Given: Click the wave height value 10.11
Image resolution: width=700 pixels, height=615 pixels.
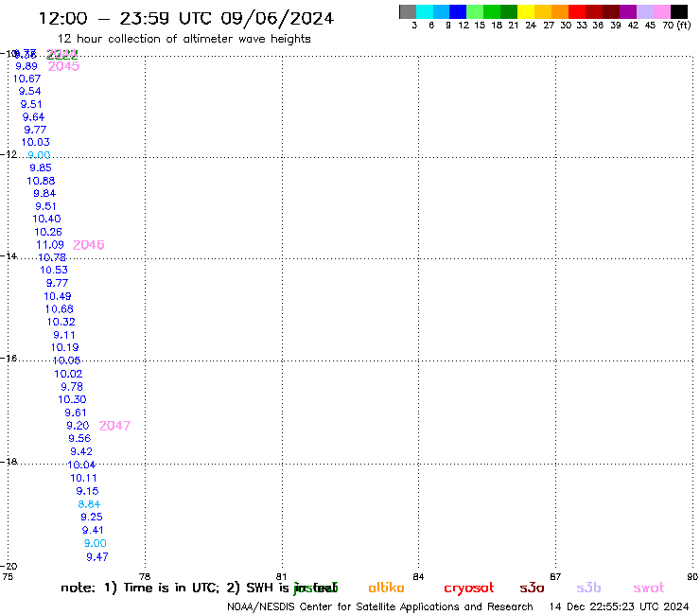Looking at the screenshot, I should 83,478.
